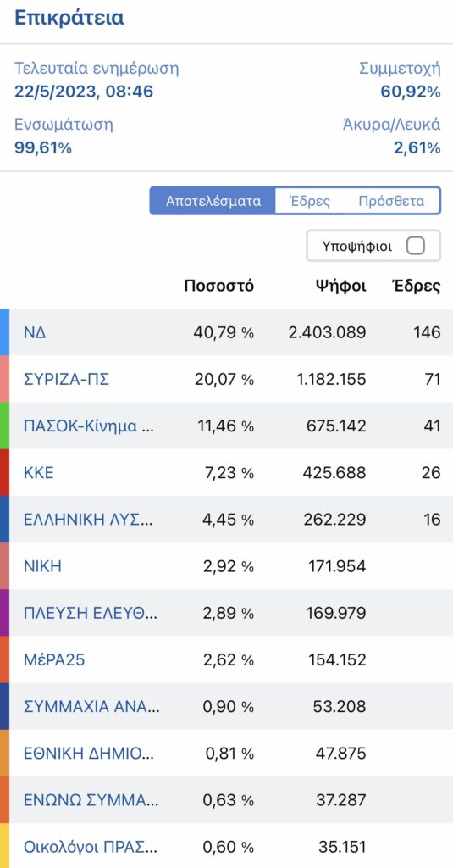Click the blue ΝΔ color bar
Screen dimensions: 453x868
click(4, 332)
